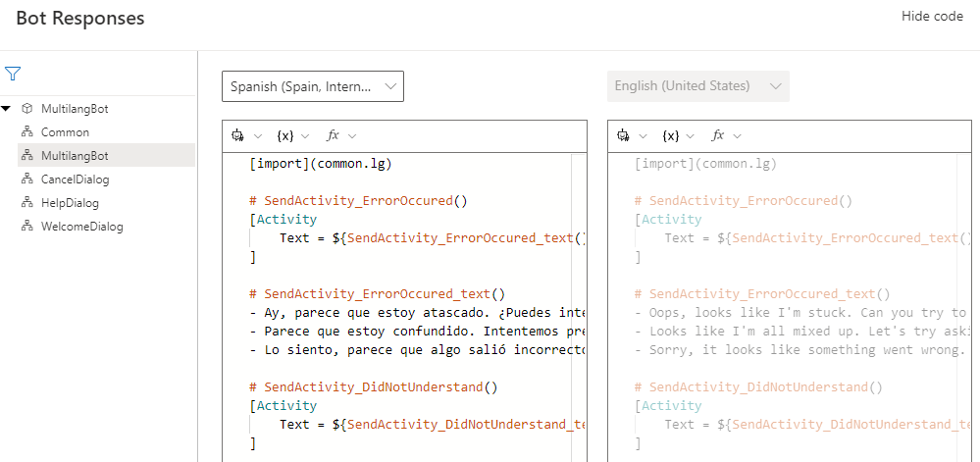This screenshot has height=462, width=980.
Task: Click the Bot Responses page heading
Action: click(80, 18)
